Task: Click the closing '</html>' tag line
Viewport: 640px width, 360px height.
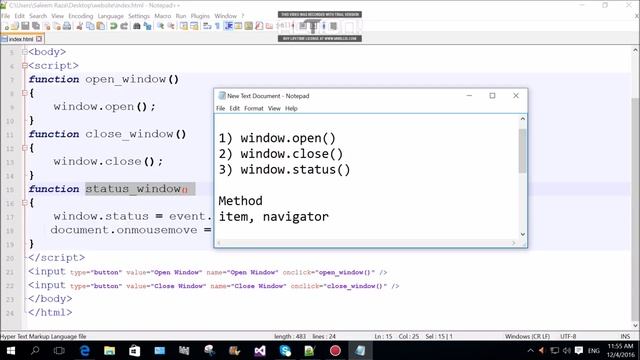Action: pos(50,312)
